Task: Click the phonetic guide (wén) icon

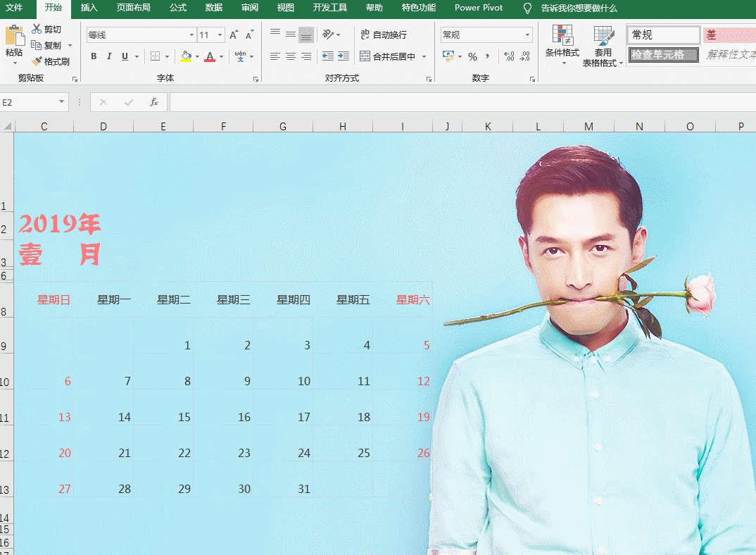Action: pos(240,56)
